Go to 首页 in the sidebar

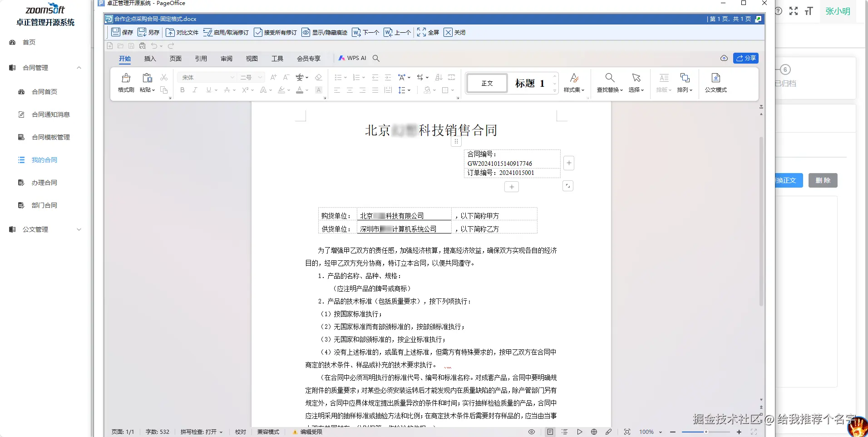29,42
